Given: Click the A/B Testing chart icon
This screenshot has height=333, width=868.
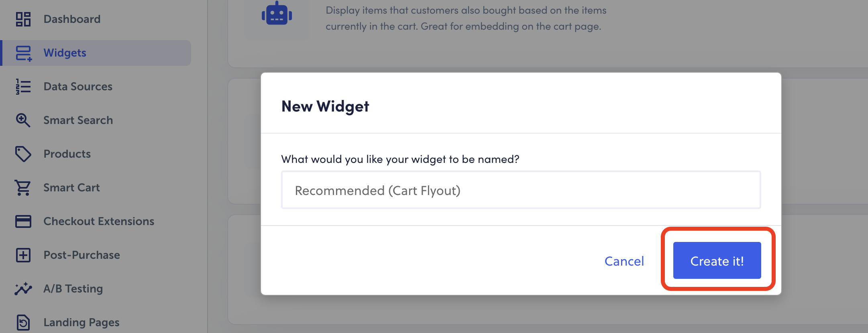Looking at the screenshot, I should [x=23, y=289].
